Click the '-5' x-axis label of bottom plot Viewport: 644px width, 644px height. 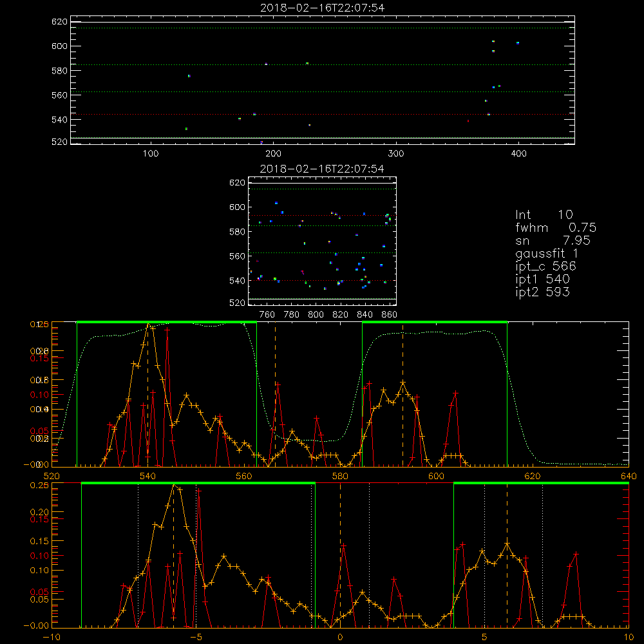(196, 638)
